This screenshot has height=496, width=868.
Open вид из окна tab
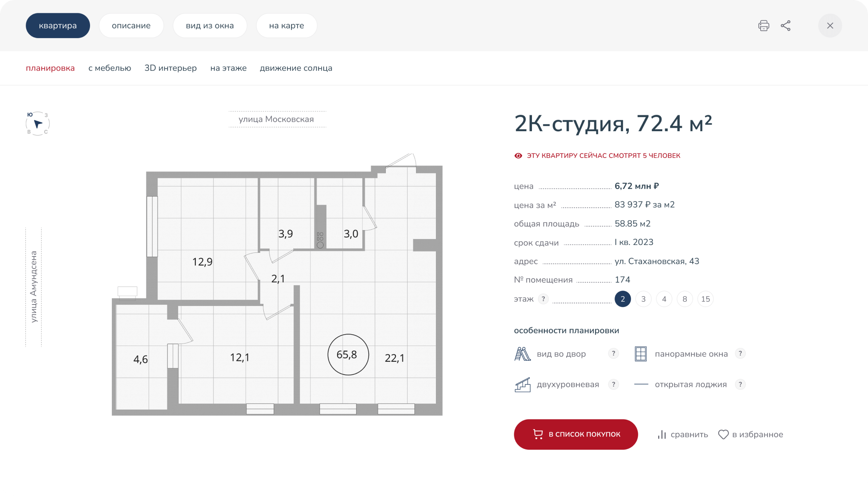[x=209, y=26]
